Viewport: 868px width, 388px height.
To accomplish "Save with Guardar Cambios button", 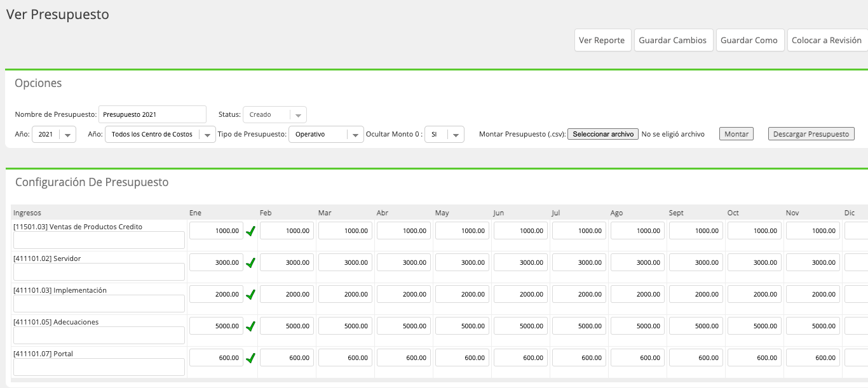I will [x=674, y=40].
